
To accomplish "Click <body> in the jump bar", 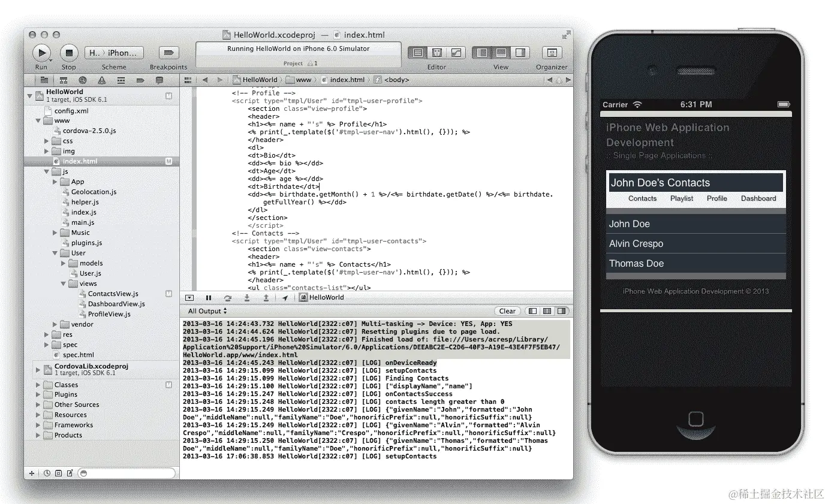I will tap(391, 80).
